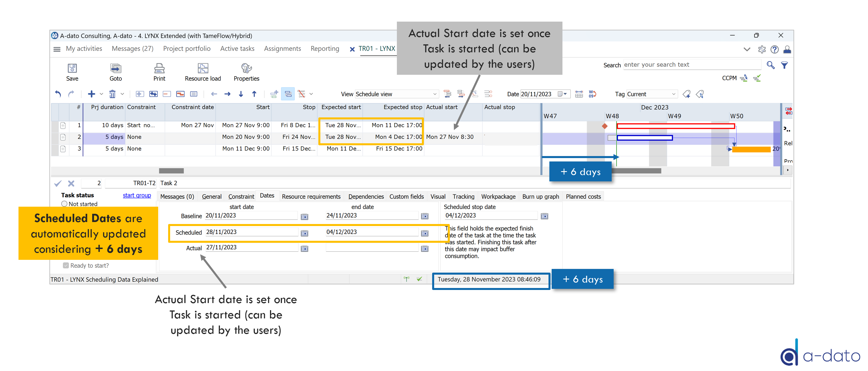Open the Tracking detail tab
This screenshot has height=371, width=868.
463,197
